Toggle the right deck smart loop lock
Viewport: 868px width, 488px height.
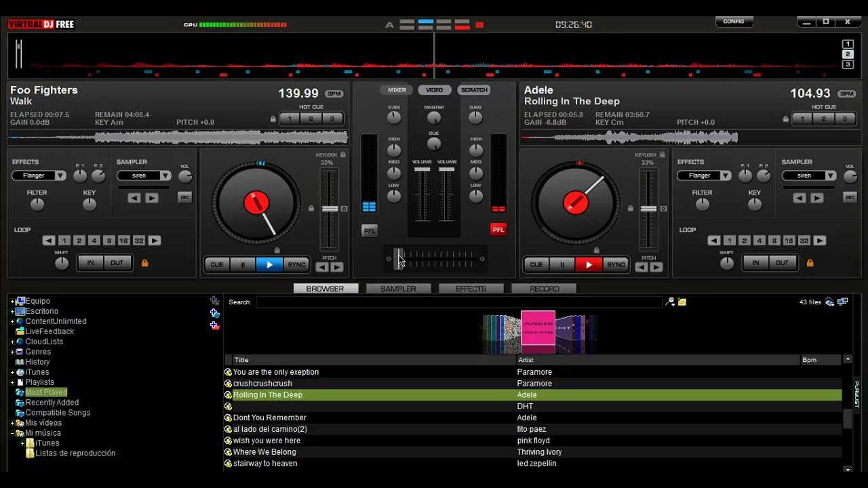coord(810,263)
